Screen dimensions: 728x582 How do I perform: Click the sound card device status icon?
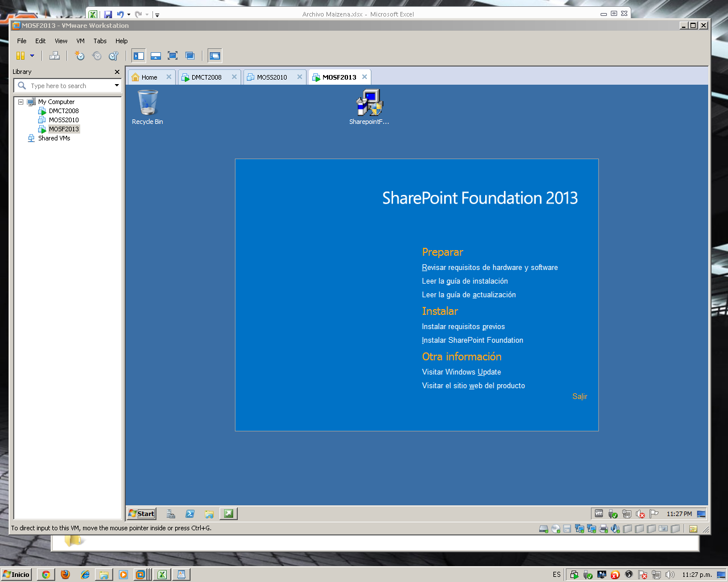click(615, 529)
